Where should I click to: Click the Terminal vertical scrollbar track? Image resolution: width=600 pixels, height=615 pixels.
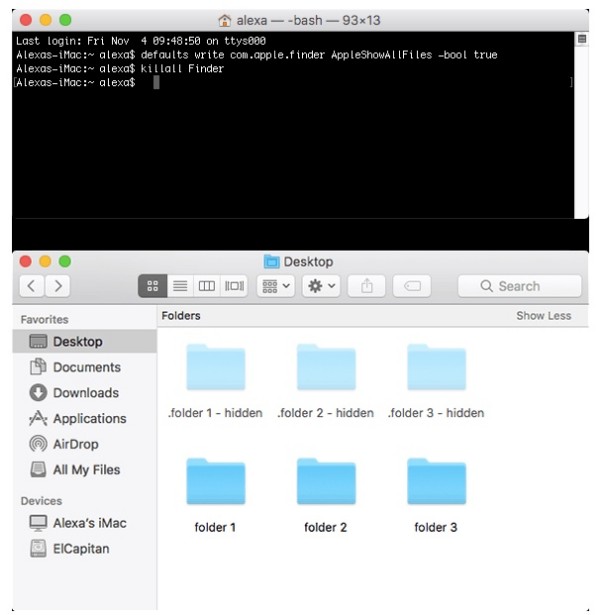[582, 131]
